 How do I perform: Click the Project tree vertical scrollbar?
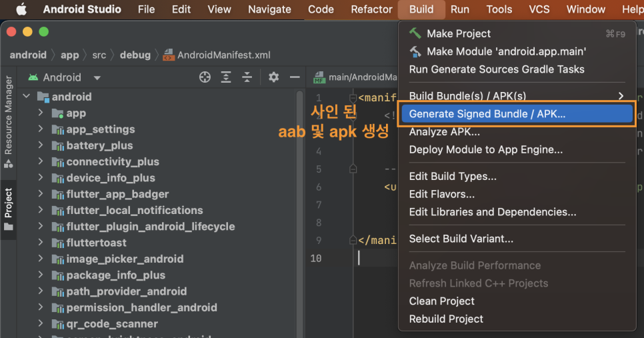coord(300,213)
